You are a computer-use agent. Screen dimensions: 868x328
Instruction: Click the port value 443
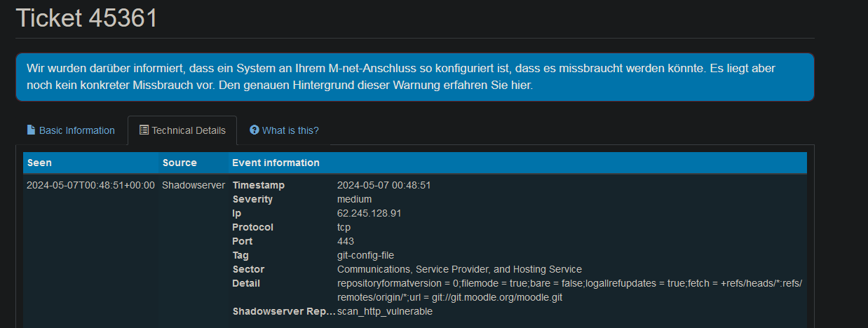346,241
